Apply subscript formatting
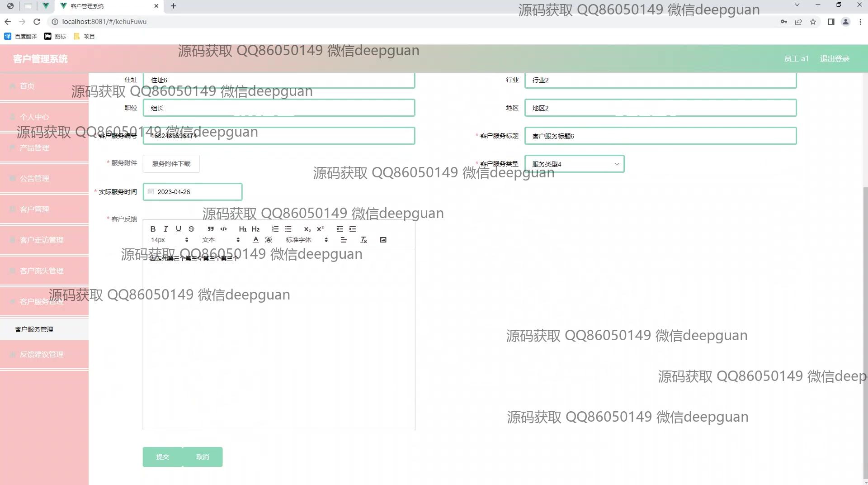The width and height of the screenshot is (868, 485). [x=307, y=229]
